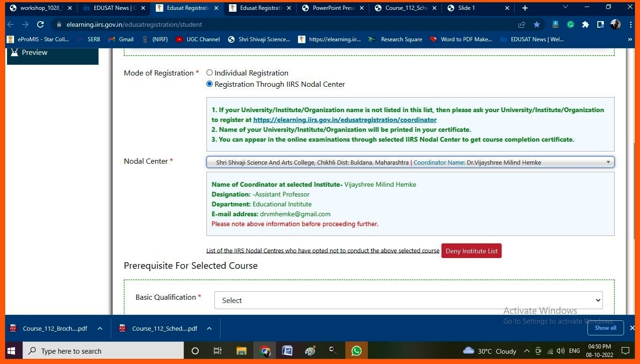Switch to the PowerPoint Presentation tab

(334, 8)
